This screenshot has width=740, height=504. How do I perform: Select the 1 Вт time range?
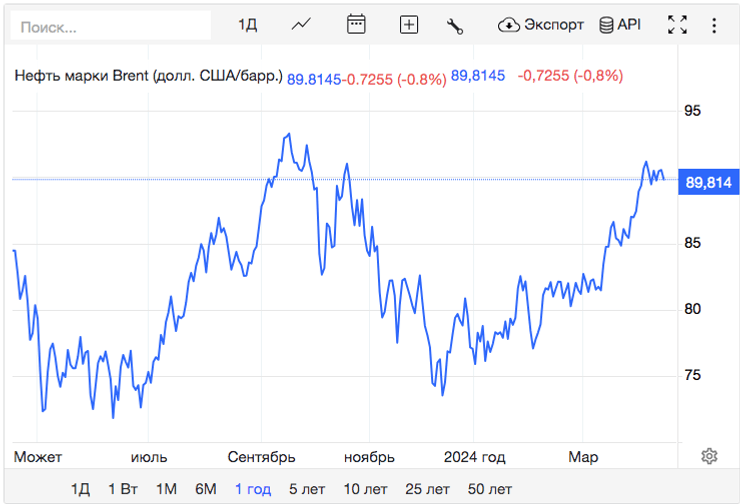pyautogui.click(x=123, y=489)
